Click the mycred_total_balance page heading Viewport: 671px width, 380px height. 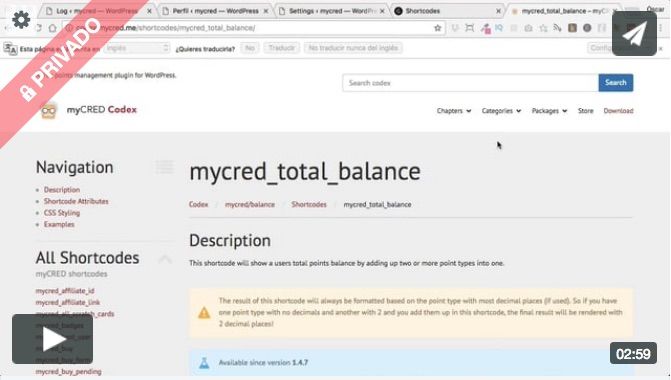pyautogui.click(x=305, y=172)
